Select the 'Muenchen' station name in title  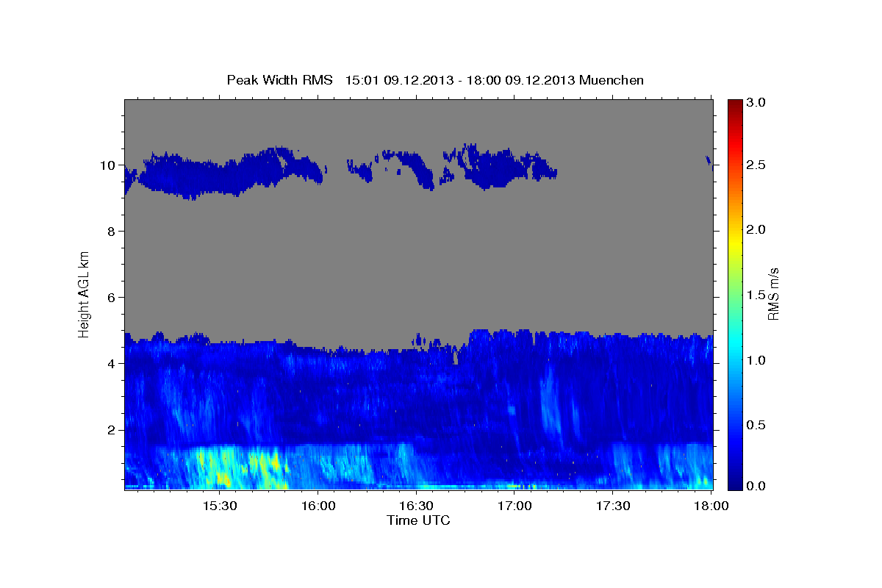point(612,80)
